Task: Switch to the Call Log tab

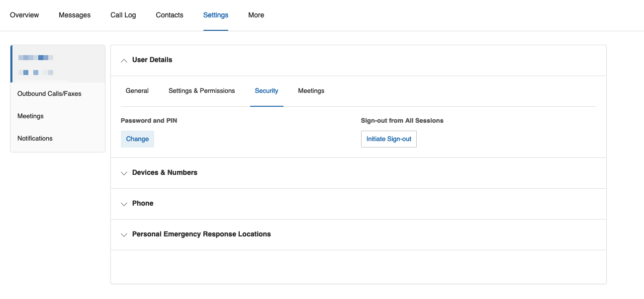Action: click(x=123, y=15)
